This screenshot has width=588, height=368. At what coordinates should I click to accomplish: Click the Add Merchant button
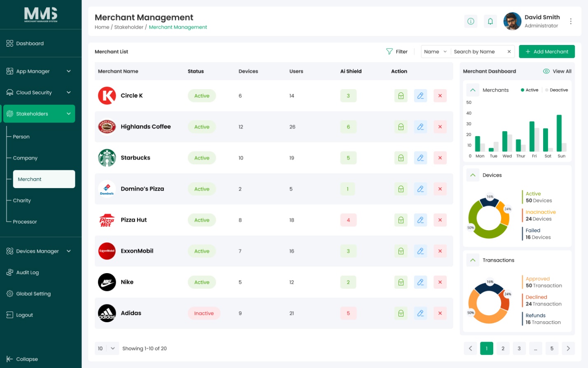pyautogui.click(x=546, y=52)
